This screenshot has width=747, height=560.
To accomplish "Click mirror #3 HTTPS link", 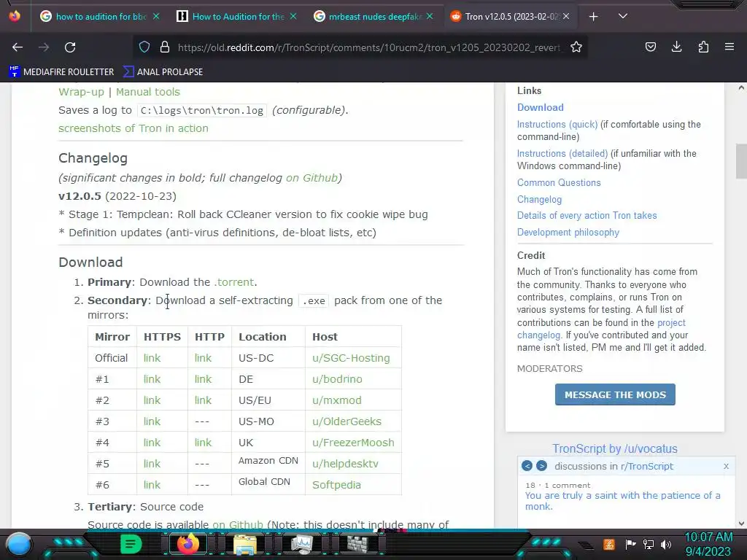I will pyautogui.click(x=152, y=421).
